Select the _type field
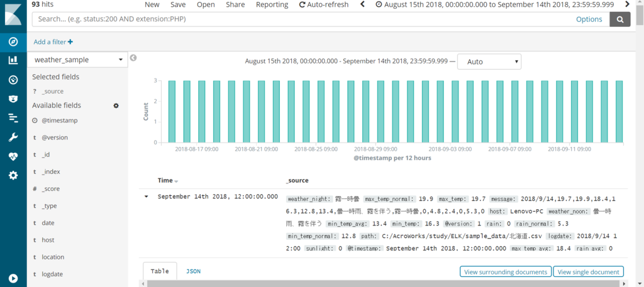 (x=49, y=206)
